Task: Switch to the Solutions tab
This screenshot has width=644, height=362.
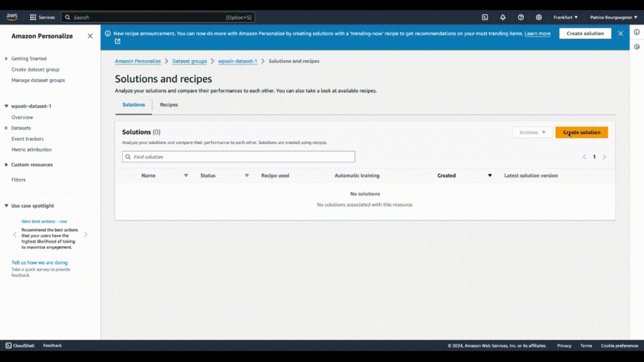Action: (x=133, y=105)
